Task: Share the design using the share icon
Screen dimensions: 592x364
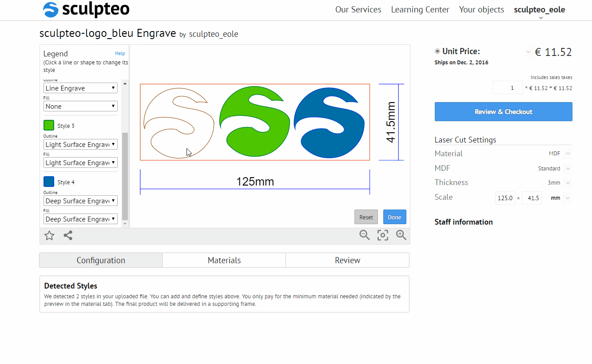Action: [68, 236]
